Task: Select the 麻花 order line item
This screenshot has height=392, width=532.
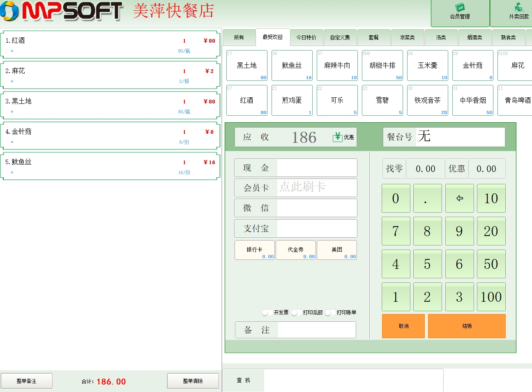Action: click(x=110, y=75)
